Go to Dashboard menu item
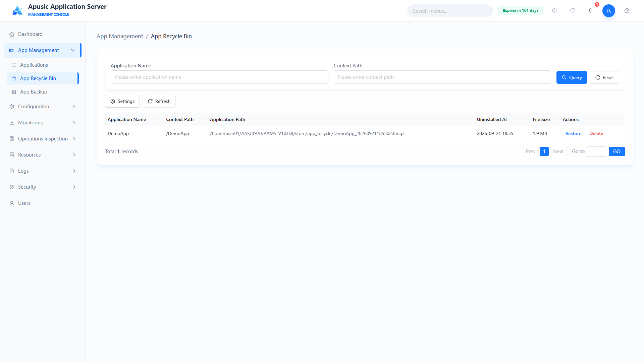Image resolution: width=644 pixels, height=362 pixels. (x=43, y=34)
